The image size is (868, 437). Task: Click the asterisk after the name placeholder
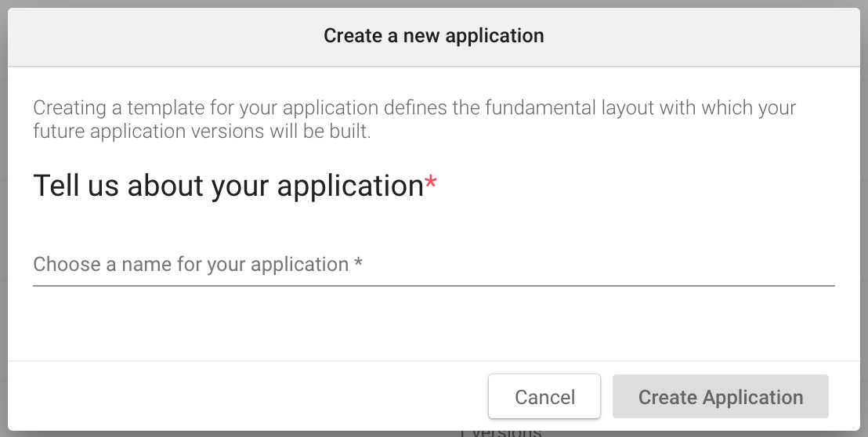click(358, 264)
